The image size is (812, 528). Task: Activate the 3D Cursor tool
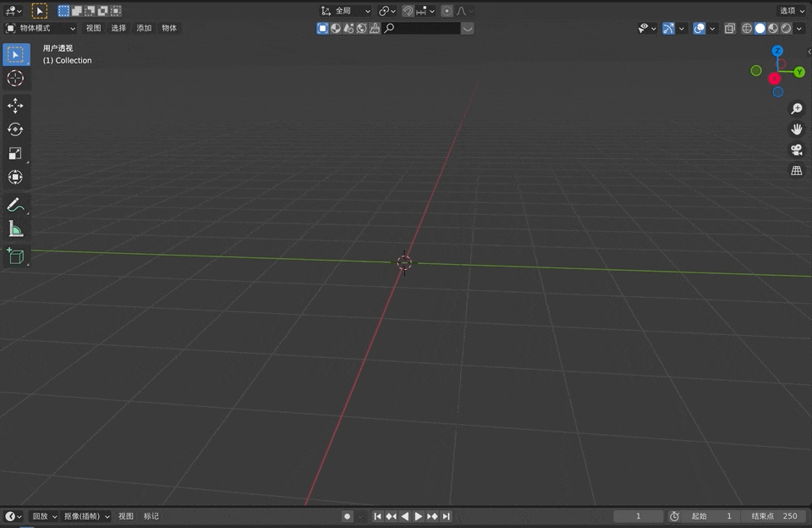point(15,79)
